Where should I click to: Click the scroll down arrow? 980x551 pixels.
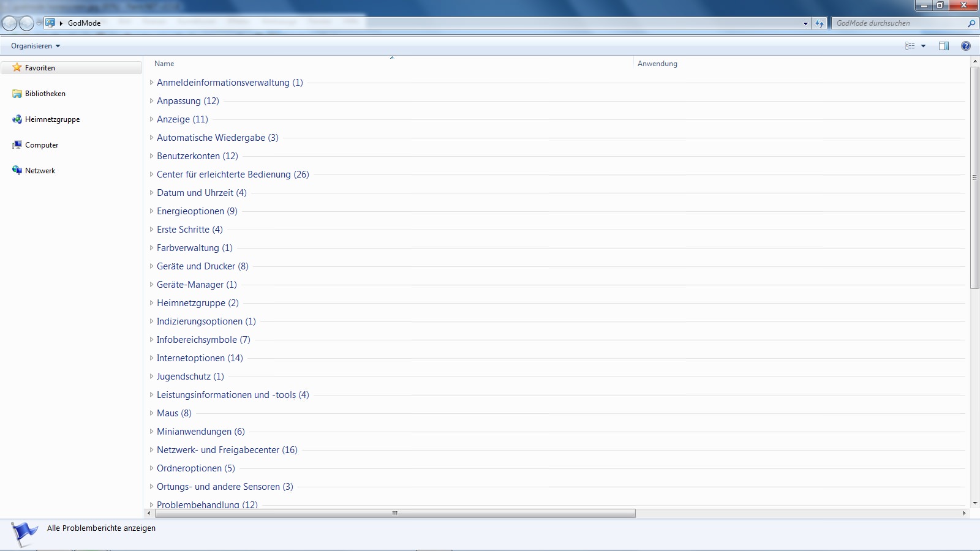(x=974, y=503)
